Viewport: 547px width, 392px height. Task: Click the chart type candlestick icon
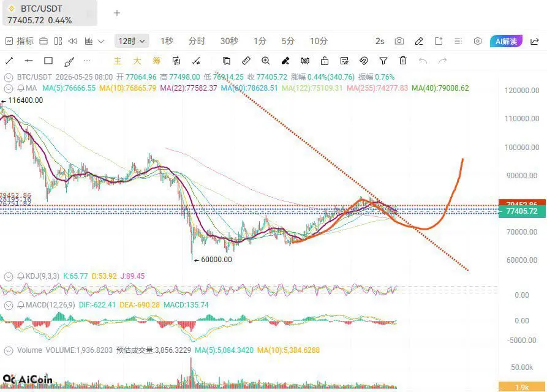pos(89,41)
